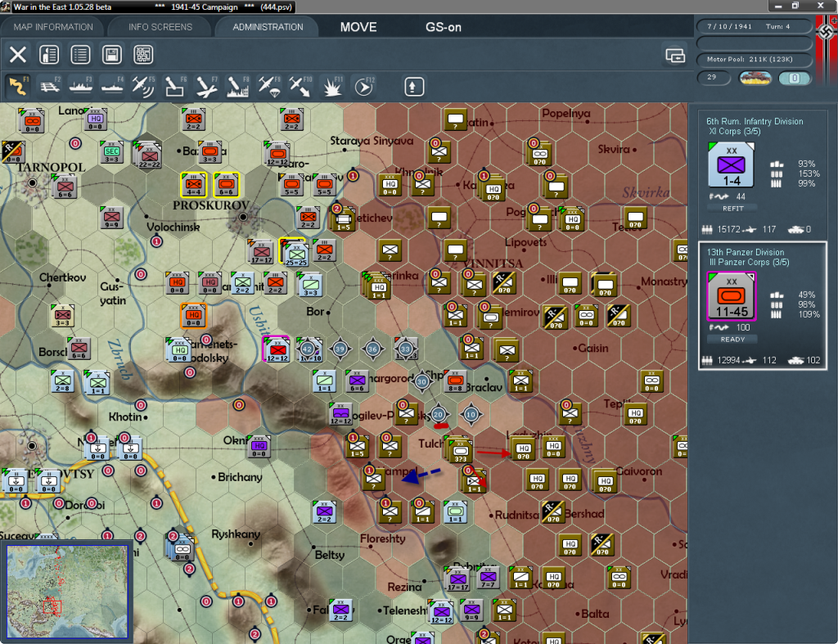This screenshot has width=838, height=644.
Task: Open the list lines icon
Action: click(80, 55)
